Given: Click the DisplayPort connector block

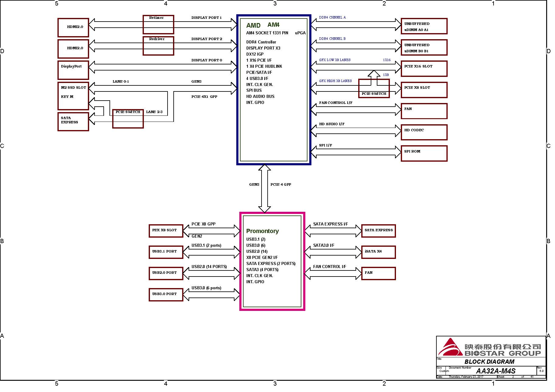Looking at the screenshot, I should tap(73, 70).
